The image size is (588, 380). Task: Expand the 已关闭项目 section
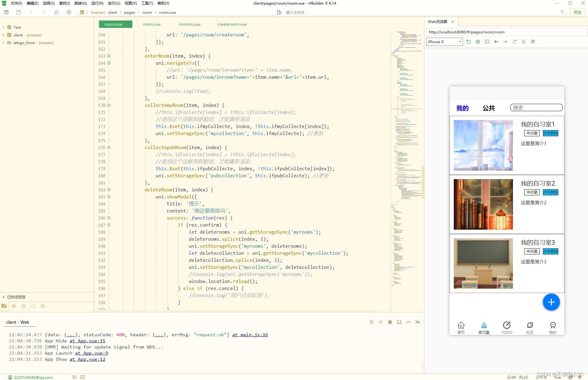(x=3, y=297)
